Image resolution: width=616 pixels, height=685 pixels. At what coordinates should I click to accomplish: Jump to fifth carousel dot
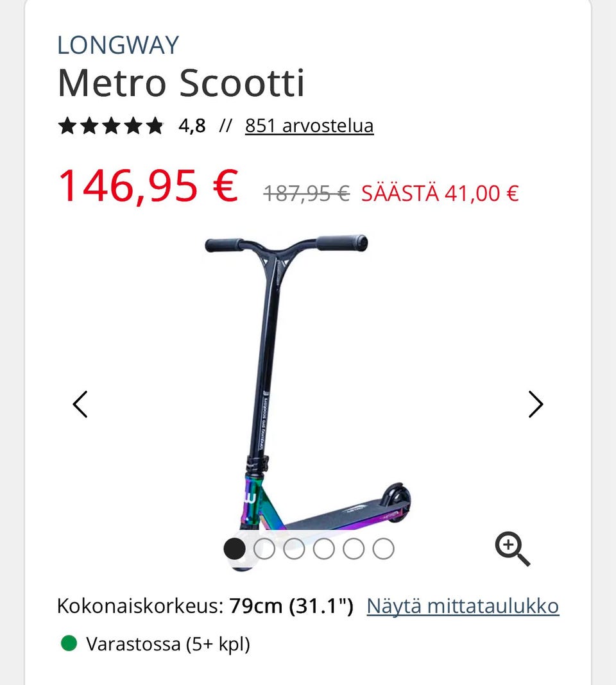click(x=354, y=548)
